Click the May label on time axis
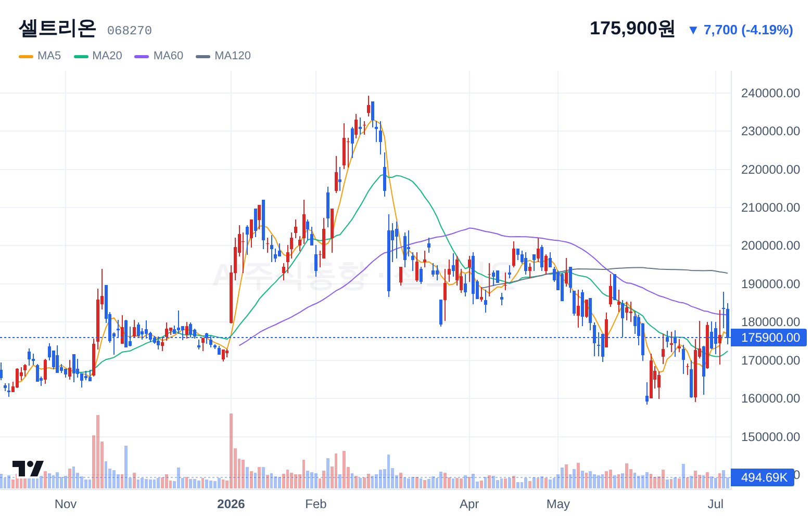The width and height of the screenshot is (812, 518). tap(558, 504)
